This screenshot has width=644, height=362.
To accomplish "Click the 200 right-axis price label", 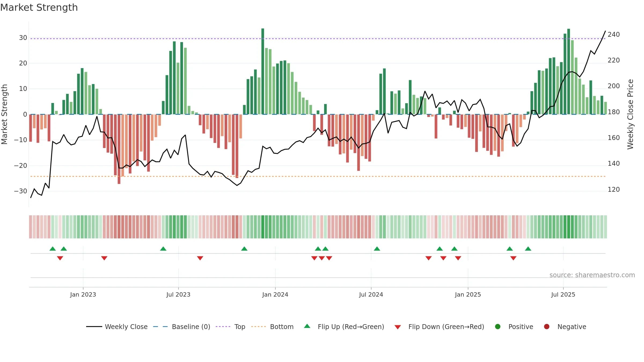I will (x=614, y=86).
